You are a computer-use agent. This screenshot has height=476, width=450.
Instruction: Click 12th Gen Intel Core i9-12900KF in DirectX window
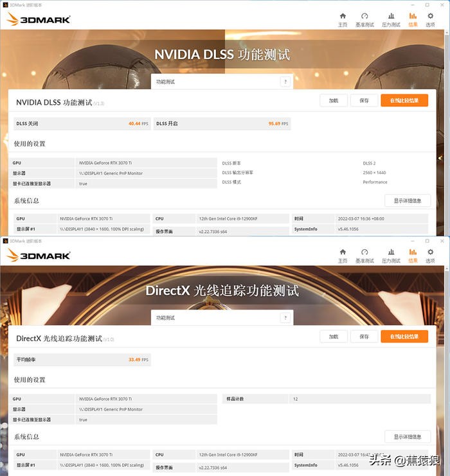point(228,455)
